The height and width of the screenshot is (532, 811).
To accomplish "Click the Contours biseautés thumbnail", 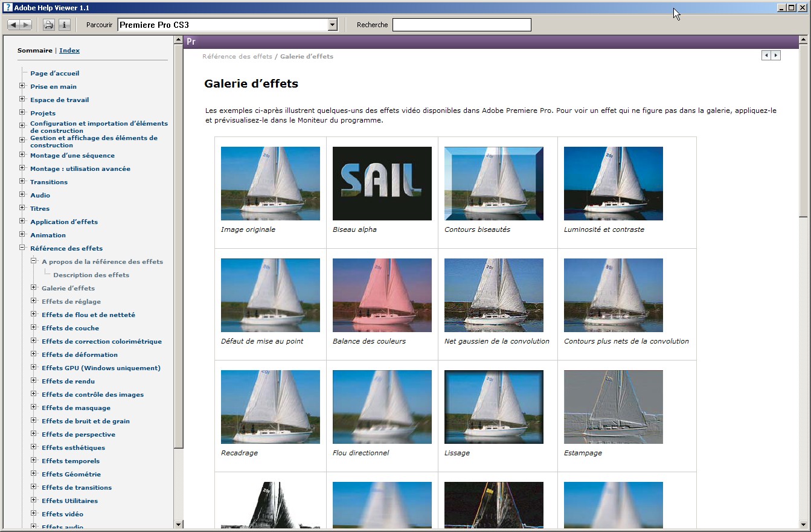I will coord(494,184).
